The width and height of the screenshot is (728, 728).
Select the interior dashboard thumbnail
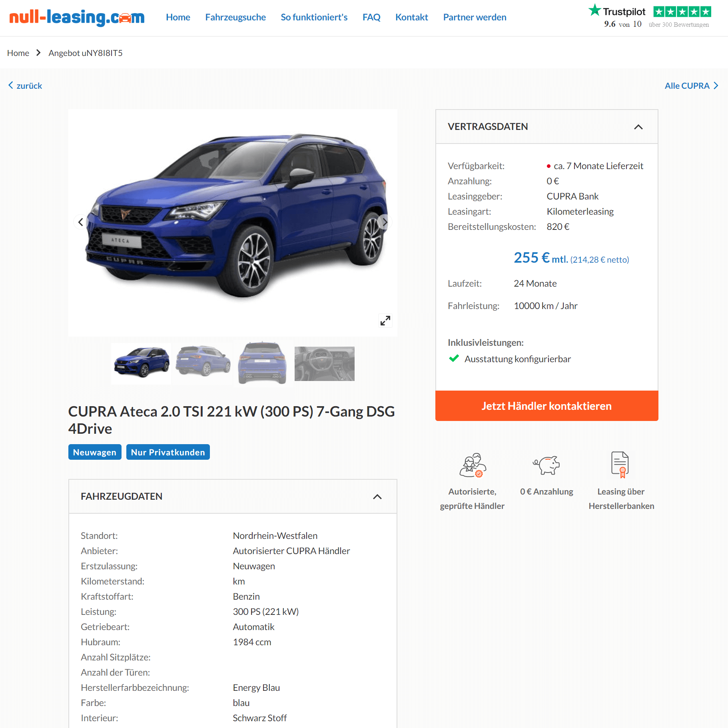[324, 363]
